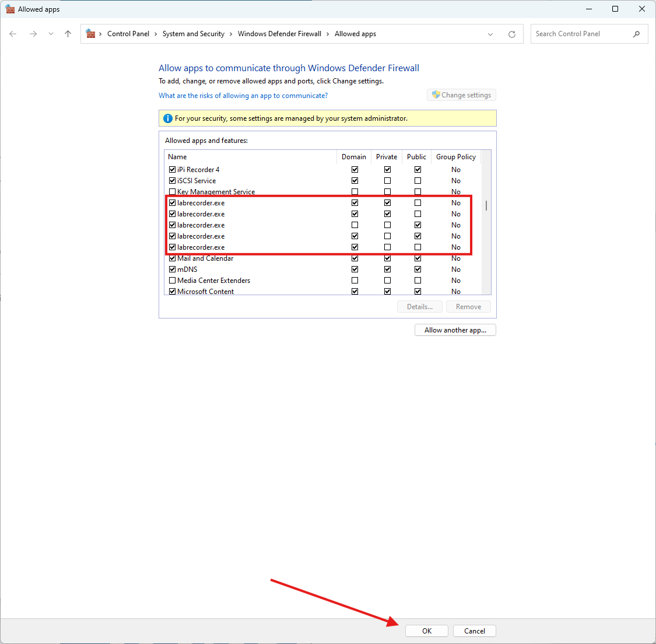This screenshot has width=656, height=644.
Task: Go to Windows Defender Firewall breadcrumb
Action: coord(279,34)
